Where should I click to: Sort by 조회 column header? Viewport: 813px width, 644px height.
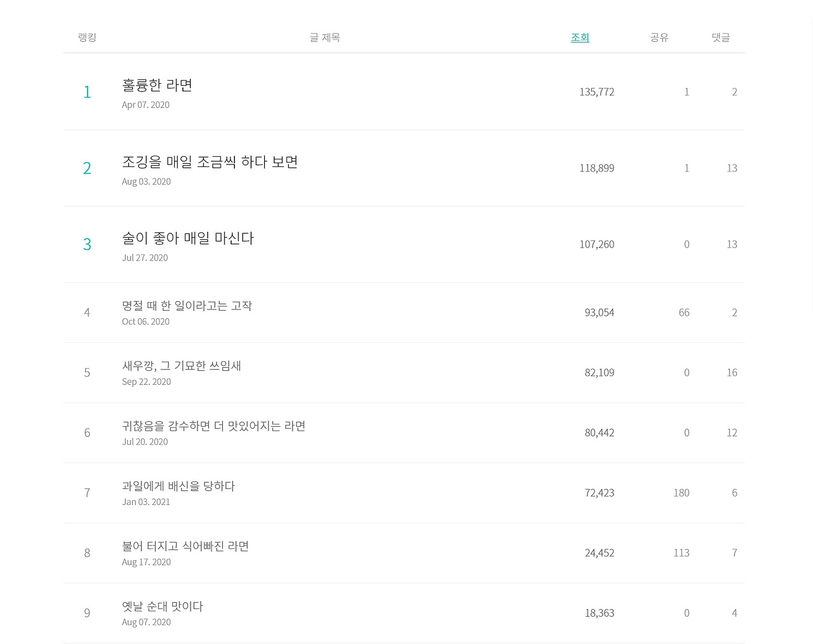tap(580, 37)
